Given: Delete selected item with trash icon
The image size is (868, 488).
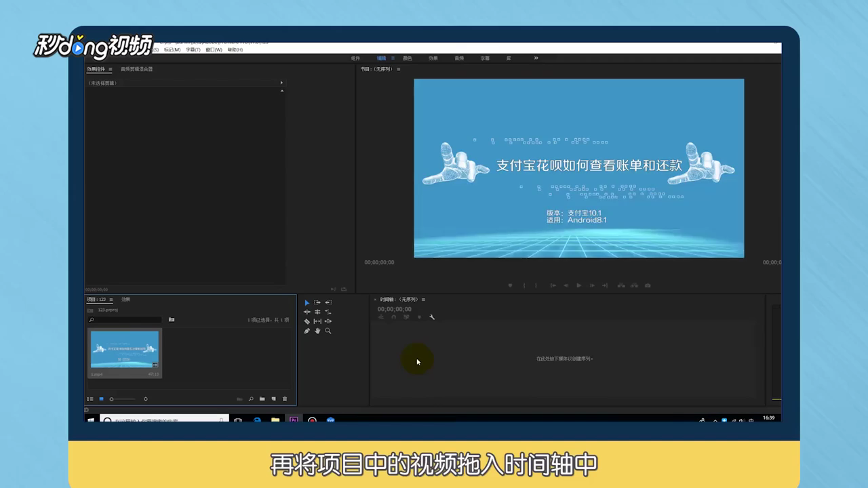Looking at the screenshot, I should (285, 399).
